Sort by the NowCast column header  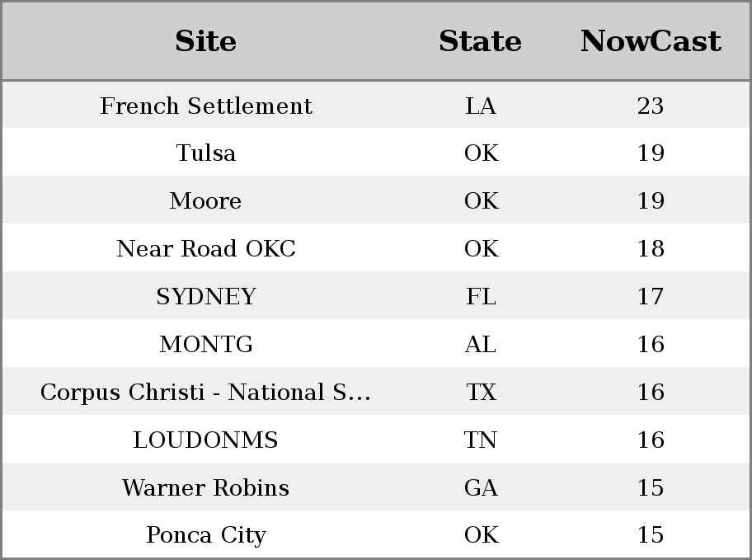(651, 41)
